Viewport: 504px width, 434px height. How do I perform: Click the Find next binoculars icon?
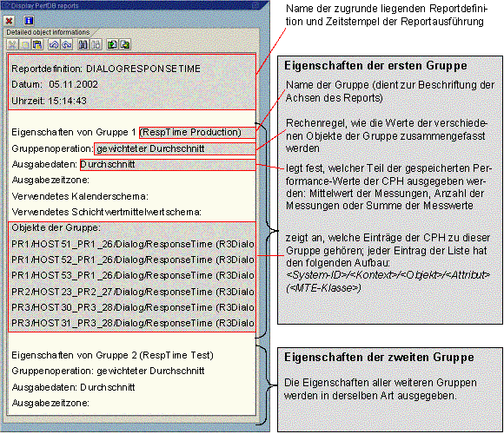click(x=96, y=44)
